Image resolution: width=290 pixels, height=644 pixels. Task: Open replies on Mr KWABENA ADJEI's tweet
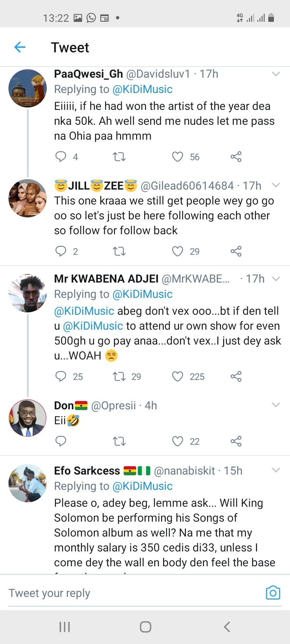tap(60, 376)
